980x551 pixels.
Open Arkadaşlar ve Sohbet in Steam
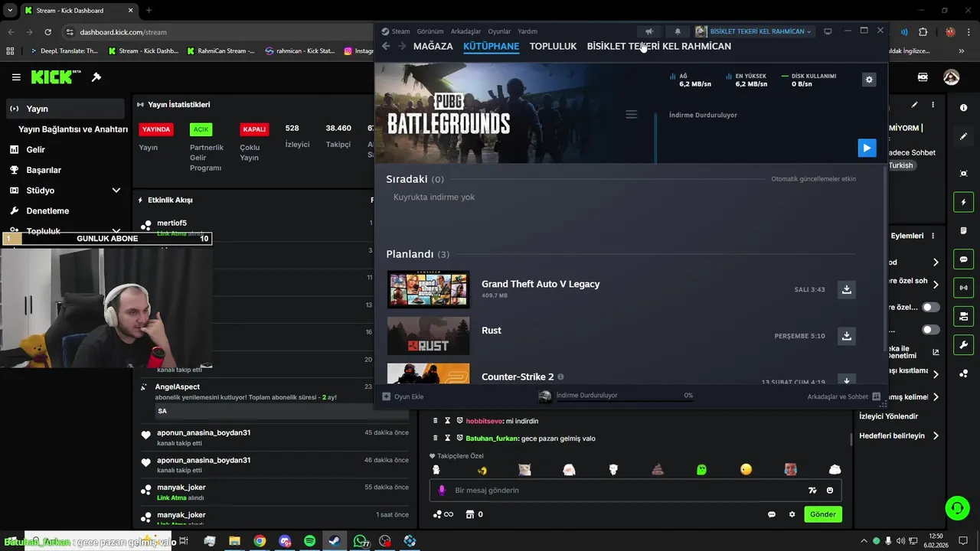[x=844, y=396]
